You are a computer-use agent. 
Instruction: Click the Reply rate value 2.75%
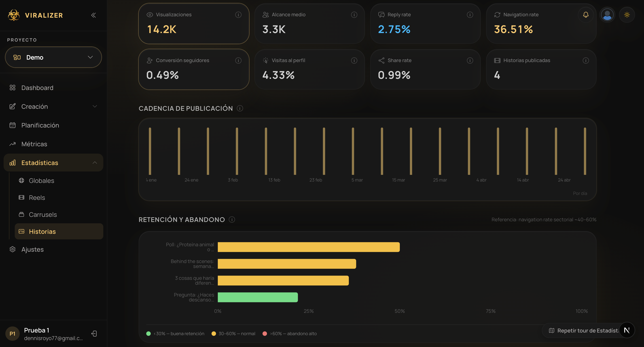pyautogui.click(x=394, y=29)
